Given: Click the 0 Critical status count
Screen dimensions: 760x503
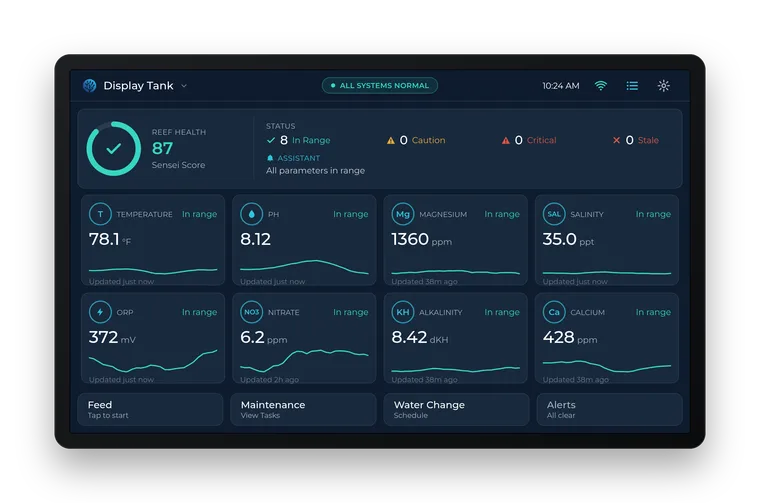Looking at the screenshot, I should [x=529, y=140].
